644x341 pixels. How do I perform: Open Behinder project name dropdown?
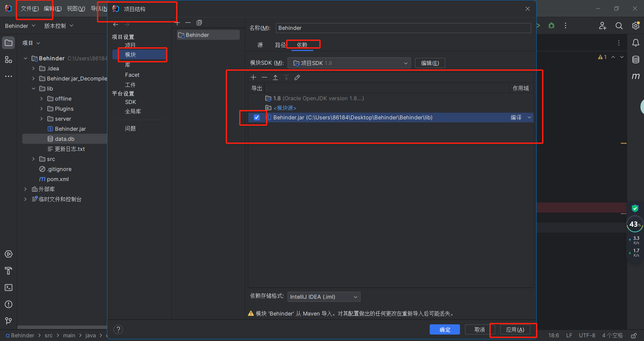(x=20, y=26)
